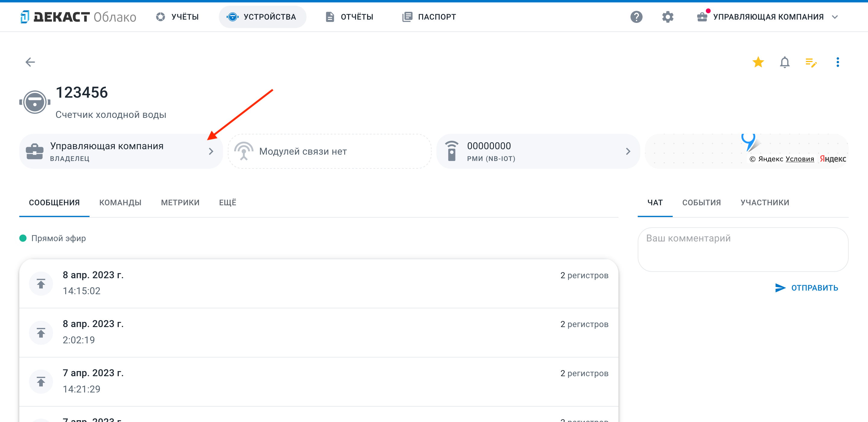The image size is (868, 422).
Task: Toggle the favorite star icon
Action: click(x=758, y=62)
